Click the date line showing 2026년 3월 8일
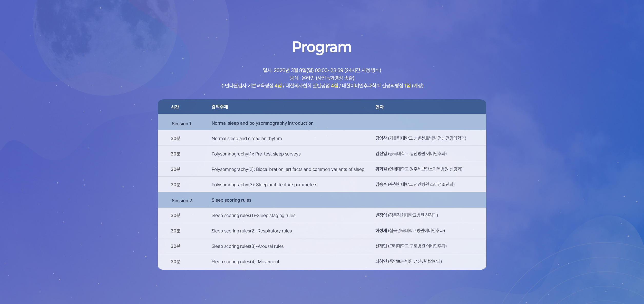Image resolution: width=644 pixels, height=304 pixels. 322,70
